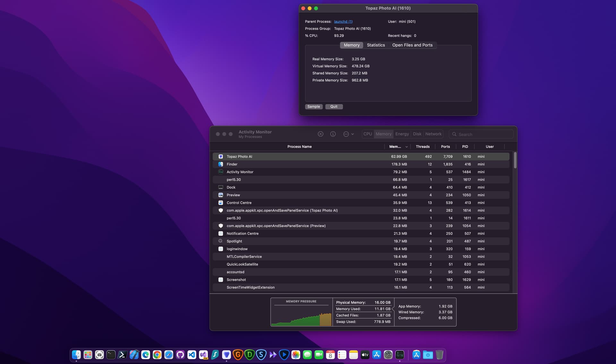616x364 pixels.
Task: Sort by the Memory column header
Action: point(395,147)
